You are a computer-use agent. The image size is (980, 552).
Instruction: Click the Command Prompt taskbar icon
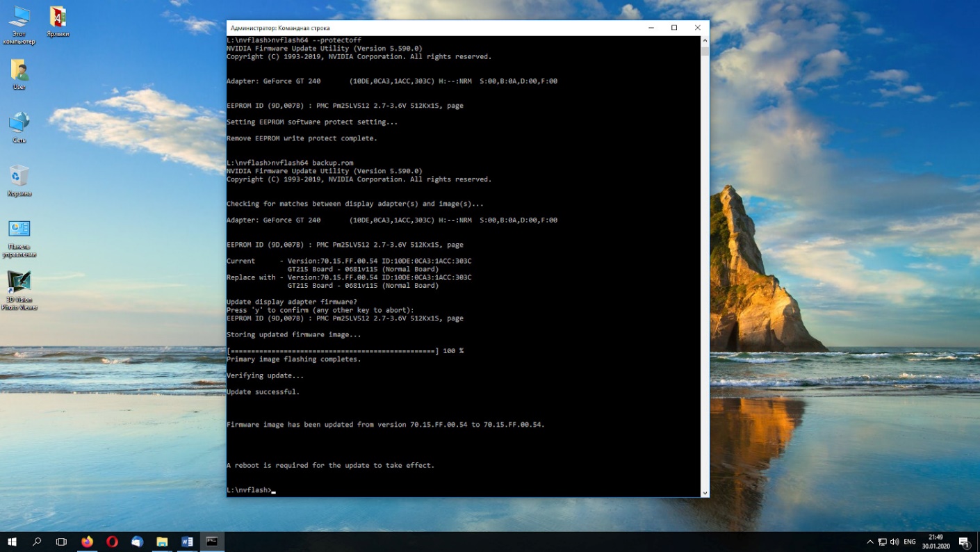[212, 542]
